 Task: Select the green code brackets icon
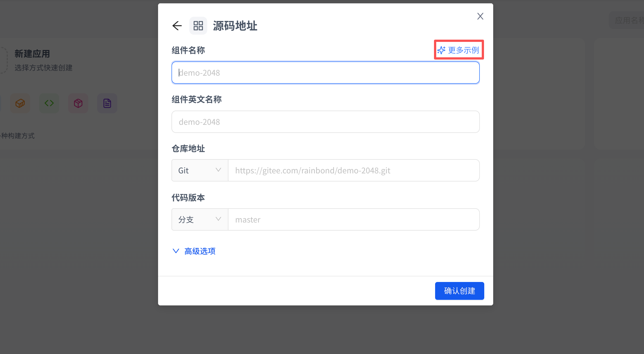(49, 103)
